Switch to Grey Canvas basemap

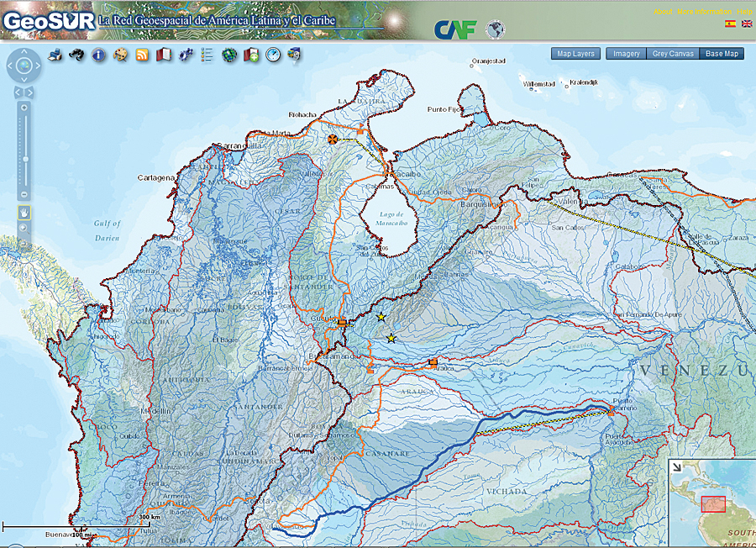point(673,54)
